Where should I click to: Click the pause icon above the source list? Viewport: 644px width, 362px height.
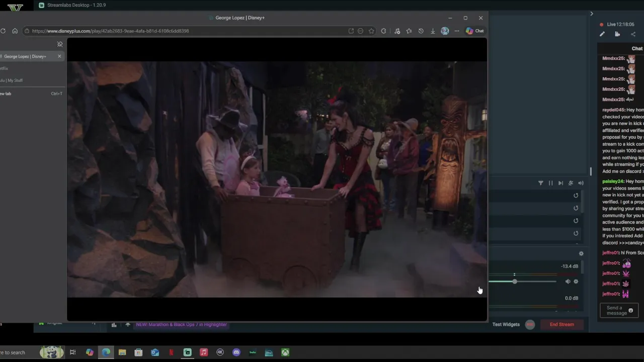[x=550, y=183]
